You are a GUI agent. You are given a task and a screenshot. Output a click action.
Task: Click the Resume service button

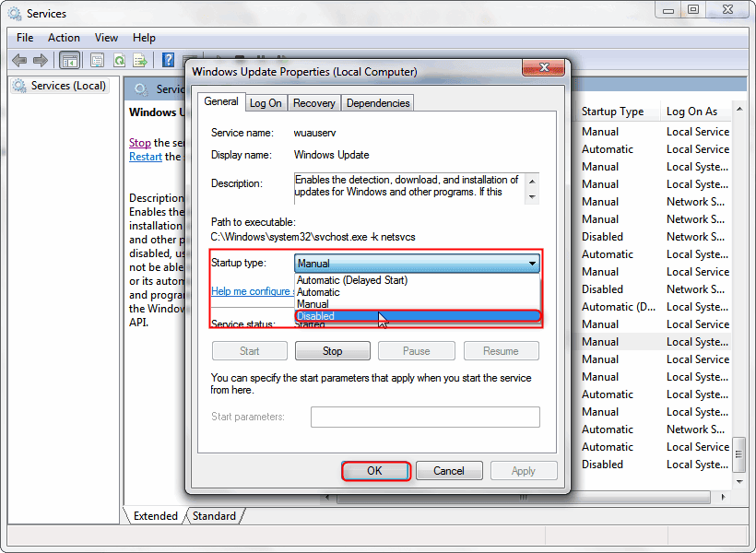coord(501,351)
